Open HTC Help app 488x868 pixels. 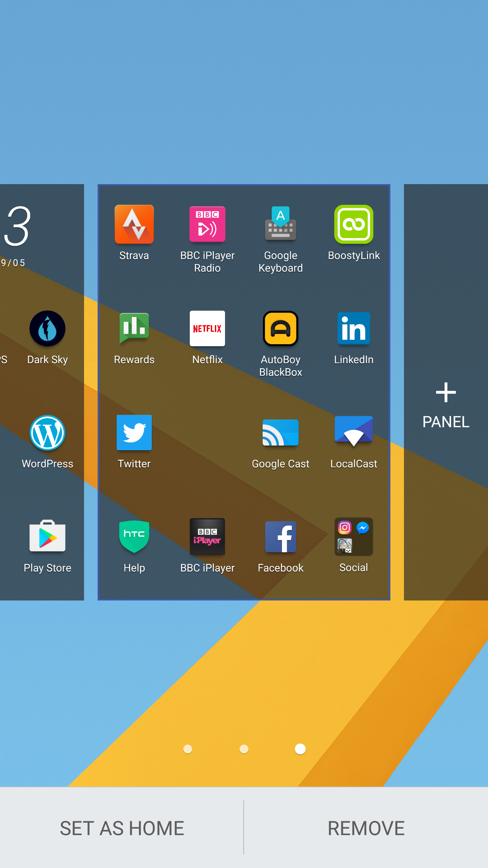point(134,536)
